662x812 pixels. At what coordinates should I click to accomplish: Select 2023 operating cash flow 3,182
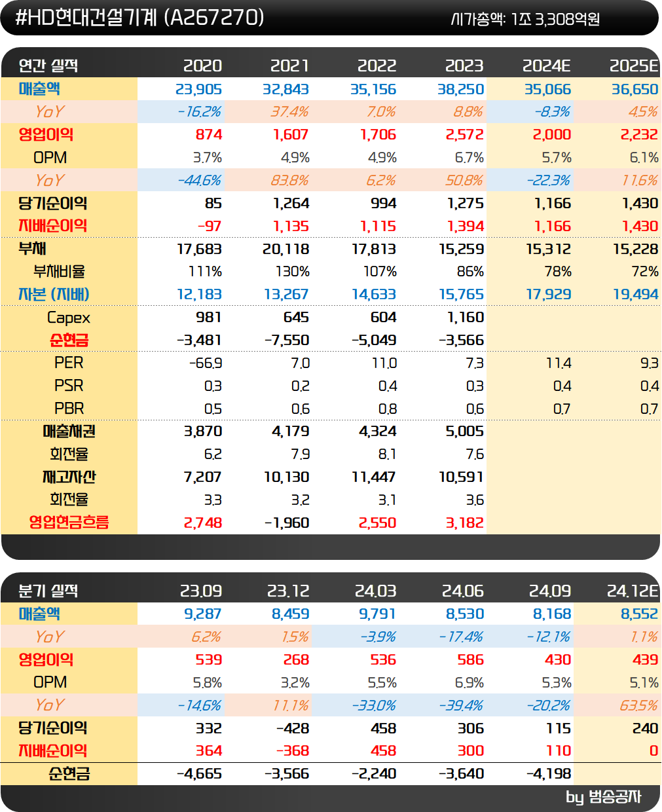(x=464, y=523)
